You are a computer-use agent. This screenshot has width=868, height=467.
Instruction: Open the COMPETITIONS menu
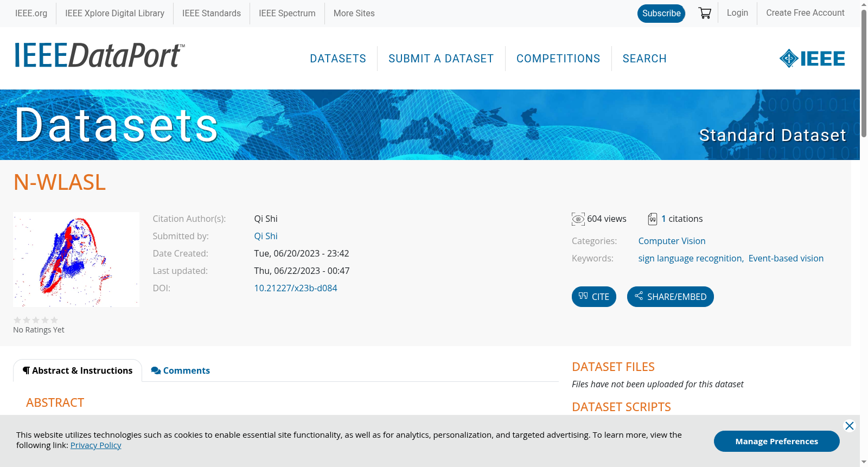click(558, 59)
